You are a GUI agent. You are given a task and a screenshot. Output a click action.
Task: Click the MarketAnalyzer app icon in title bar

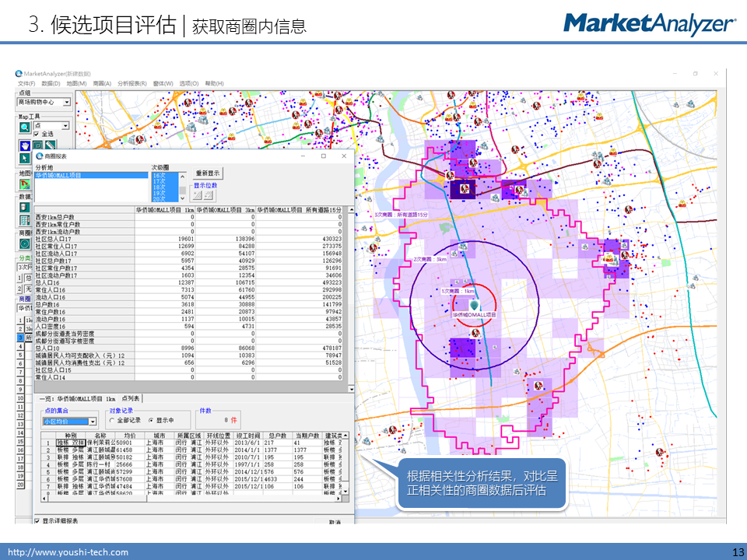tap(19, 73)
